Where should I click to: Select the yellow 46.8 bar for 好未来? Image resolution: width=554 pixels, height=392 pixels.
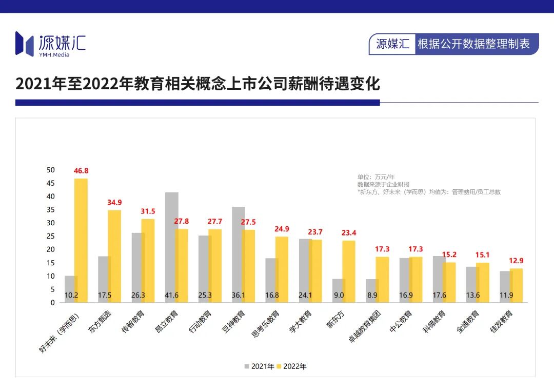point(82,240)
